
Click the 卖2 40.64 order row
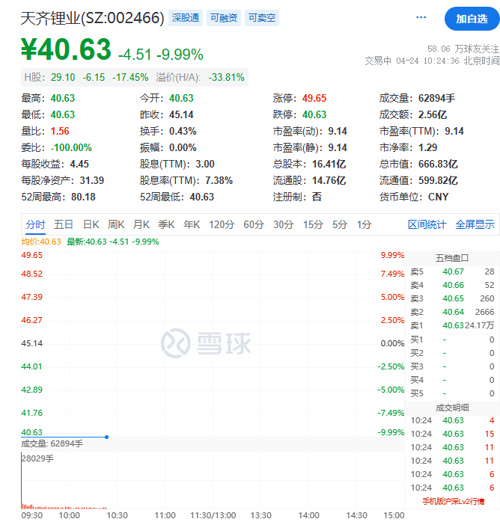[x=452, y=312]
